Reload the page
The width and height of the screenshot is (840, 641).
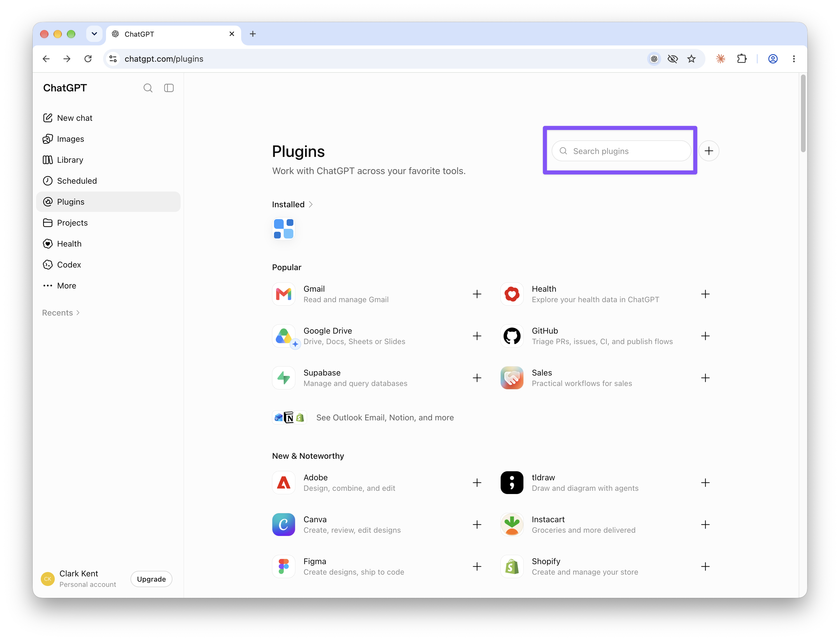88,59
